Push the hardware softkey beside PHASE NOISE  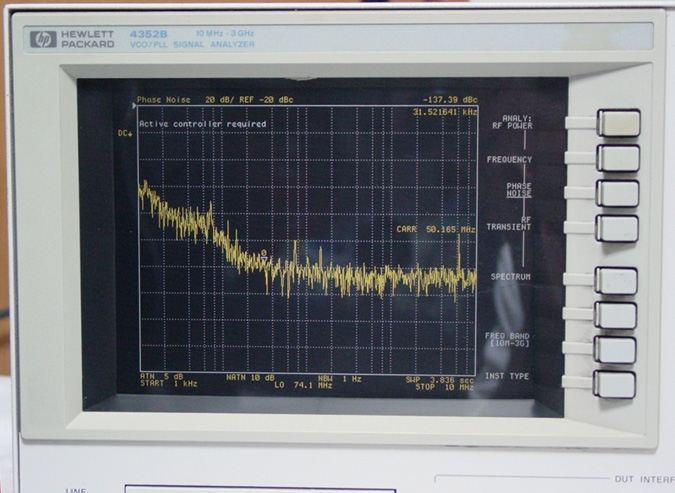[x=618, y=194]
